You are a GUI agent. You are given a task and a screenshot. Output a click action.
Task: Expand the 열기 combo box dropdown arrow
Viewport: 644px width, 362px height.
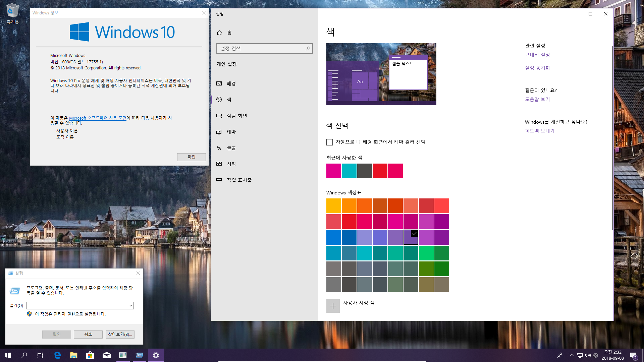[x=130, y=305]
